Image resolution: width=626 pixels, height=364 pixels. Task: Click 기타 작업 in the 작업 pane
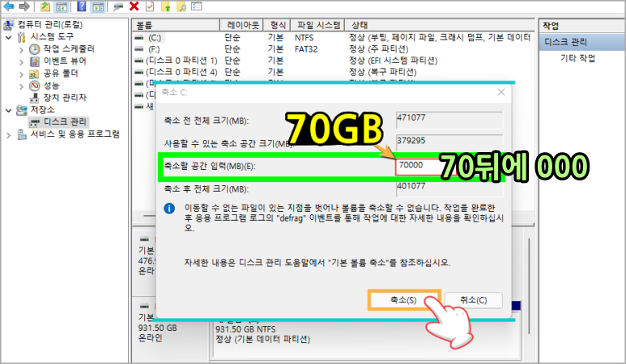coord(577,58)
